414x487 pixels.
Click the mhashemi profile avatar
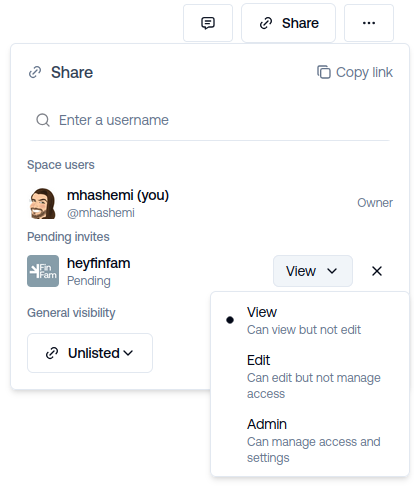[43, 203]
